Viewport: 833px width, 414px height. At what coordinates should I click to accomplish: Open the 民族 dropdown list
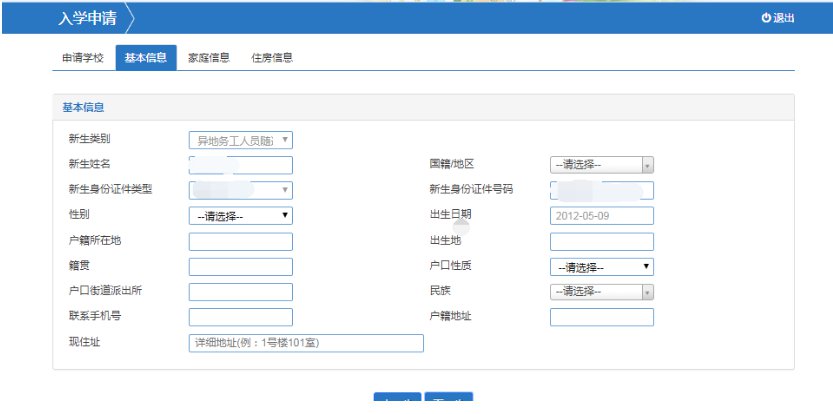pos(601,292)
